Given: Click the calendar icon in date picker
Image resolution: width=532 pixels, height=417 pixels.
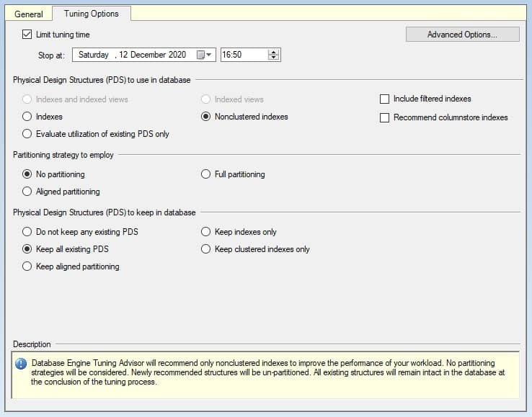Looking at the screenshot, I should pyautogui.click(x=200, y=55).
